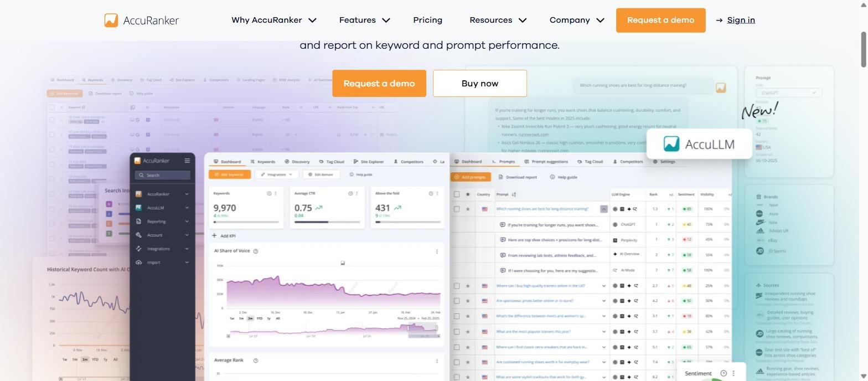
Task: Tick the checkbox for 'What's the difference' prompt
Action: pyautogui.click(x=457, y=316)
